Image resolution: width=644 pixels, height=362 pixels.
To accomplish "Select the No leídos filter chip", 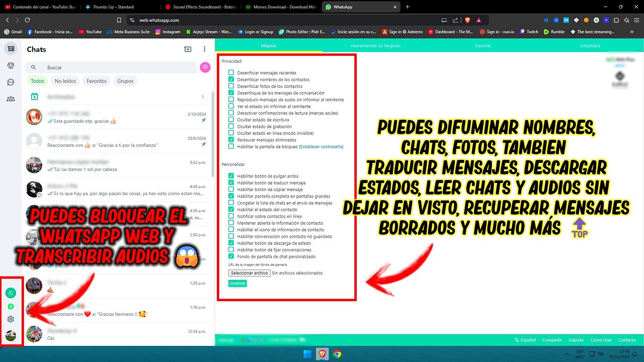I will point(65,81).
